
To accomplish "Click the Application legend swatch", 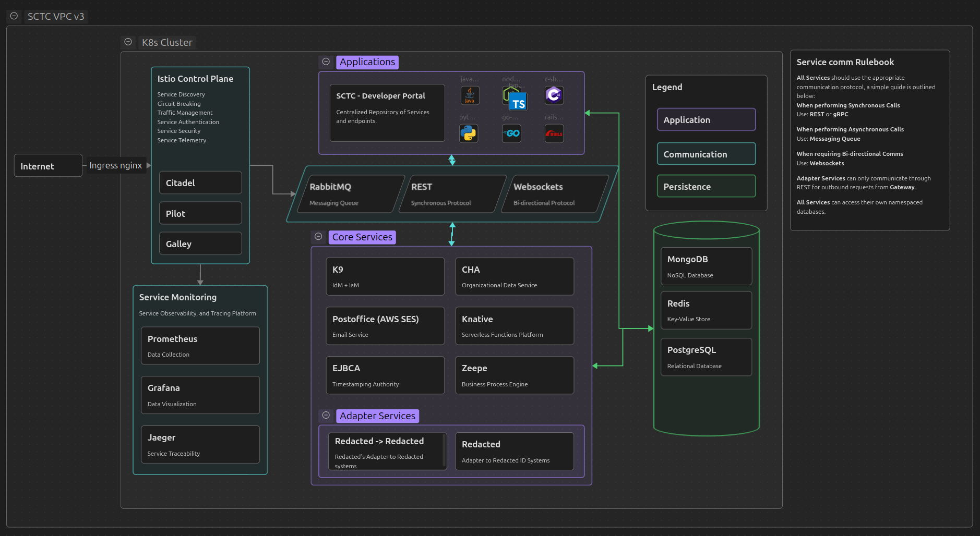I will coord(706,119).
